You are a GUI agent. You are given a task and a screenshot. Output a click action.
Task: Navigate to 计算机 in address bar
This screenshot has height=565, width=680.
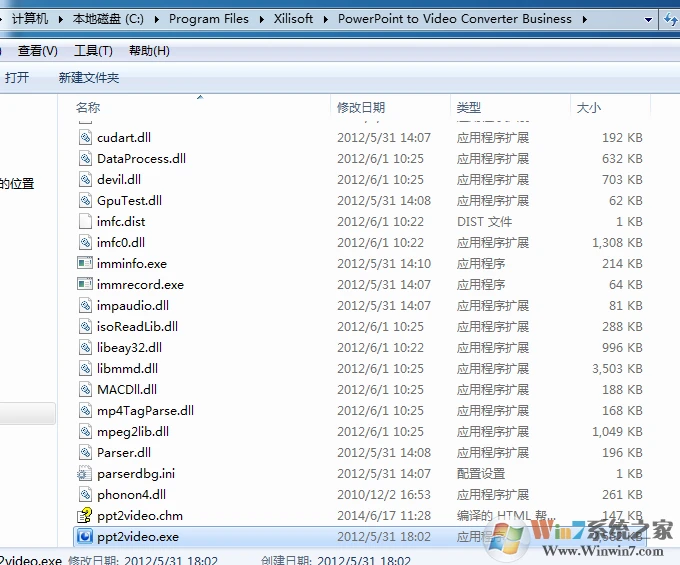point(30,19)
